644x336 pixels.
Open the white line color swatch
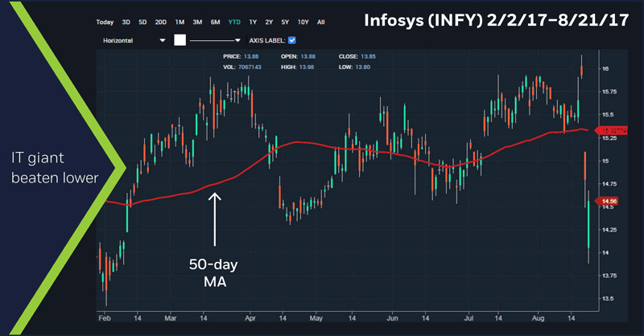pyautogui.click(x=180, y=39)
